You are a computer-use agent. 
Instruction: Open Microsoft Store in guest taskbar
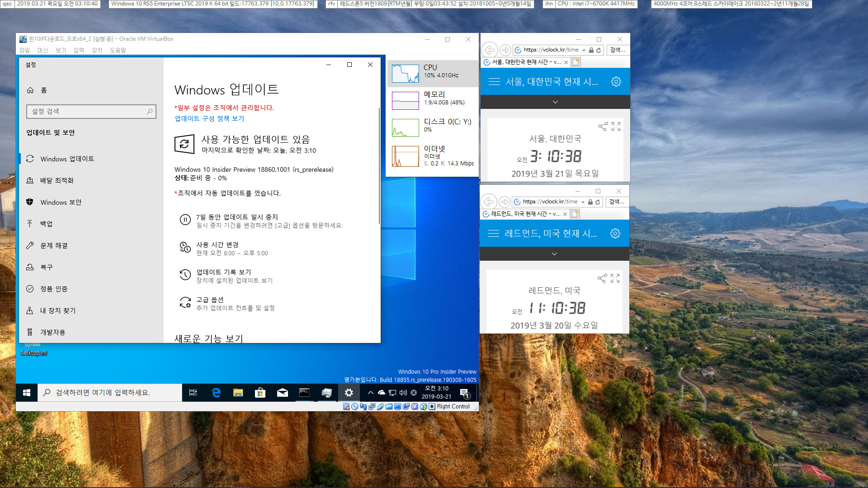(260, 393)
